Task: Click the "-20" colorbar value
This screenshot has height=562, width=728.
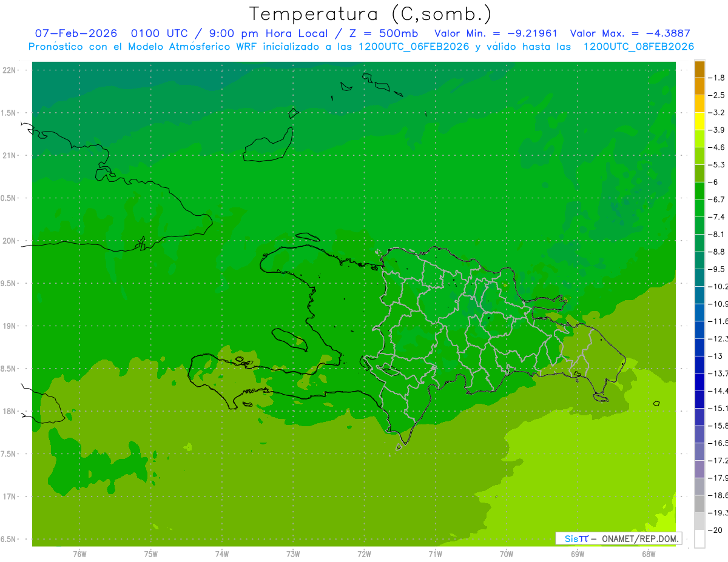Action: point(715,529)
